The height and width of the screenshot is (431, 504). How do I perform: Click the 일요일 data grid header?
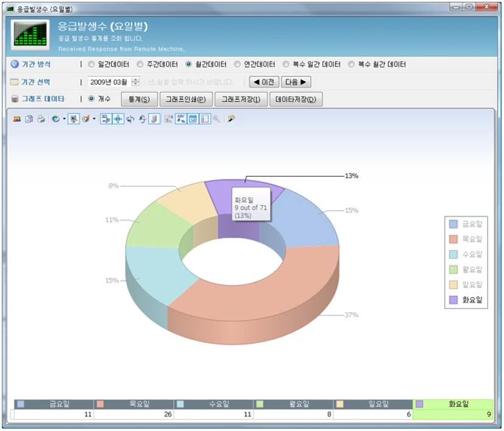373,404
